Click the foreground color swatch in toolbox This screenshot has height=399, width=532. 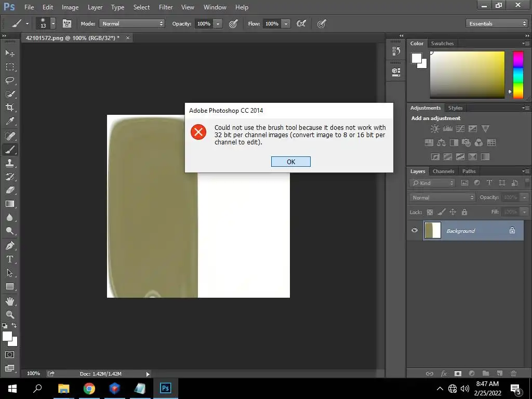click(x=7, y=336)
